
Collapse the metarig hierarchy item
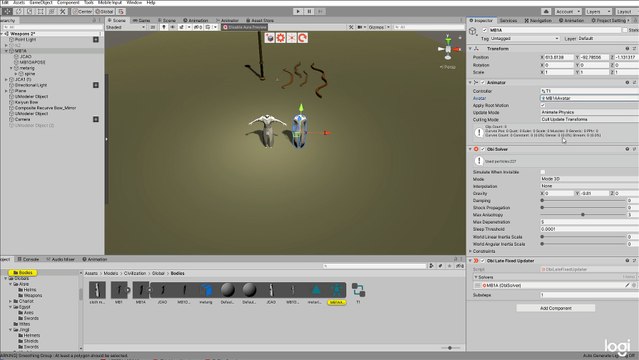[x=11, y=68]
